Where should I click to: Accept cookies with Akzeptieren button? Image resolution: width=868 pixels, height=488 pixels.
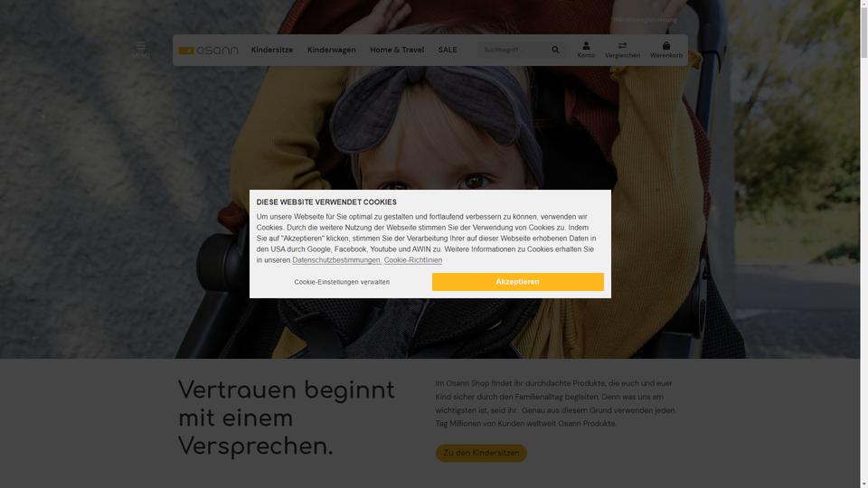(517, 282)
